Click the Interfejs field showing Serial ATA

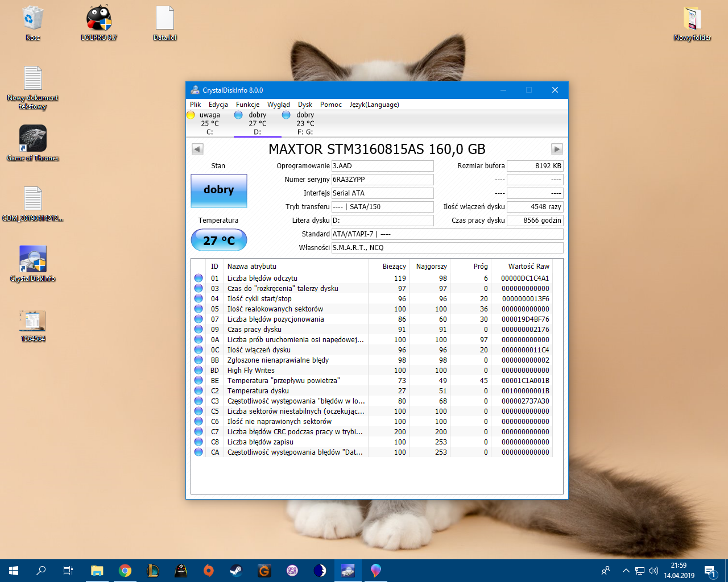pyautogui.click(x=383, y=193)
